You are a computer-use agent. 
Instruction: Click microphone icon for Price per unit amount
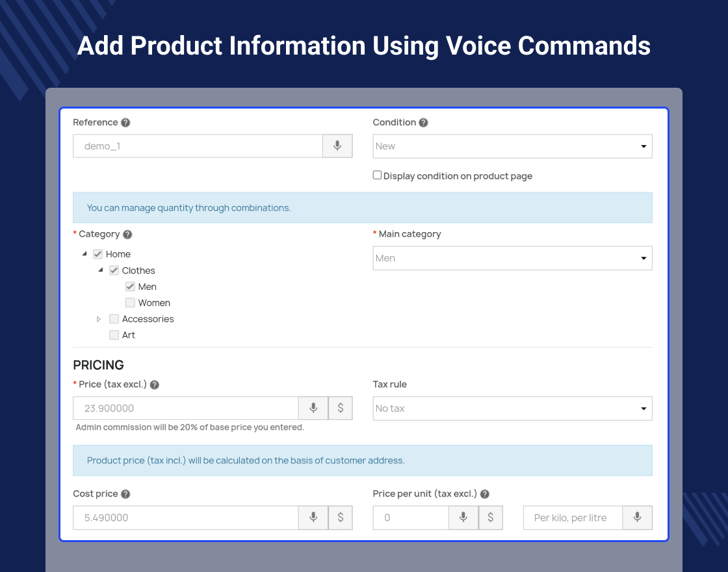coord(463,517)
